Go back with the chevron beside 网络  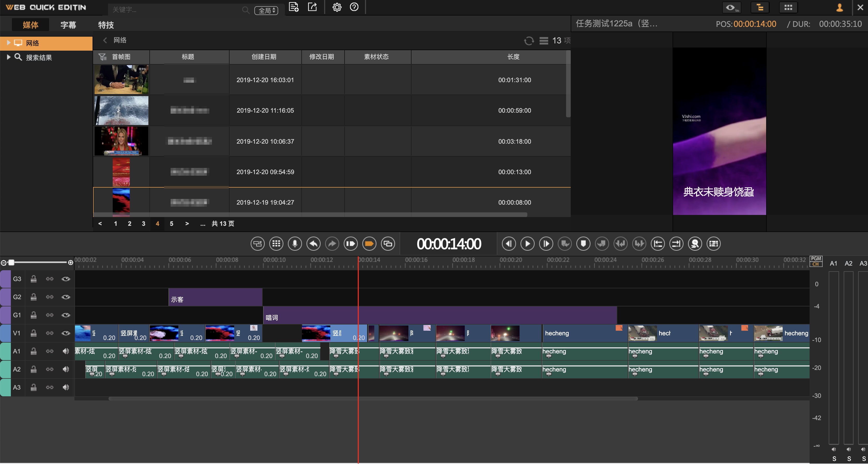pyautogui.click(x=105, y=40)
